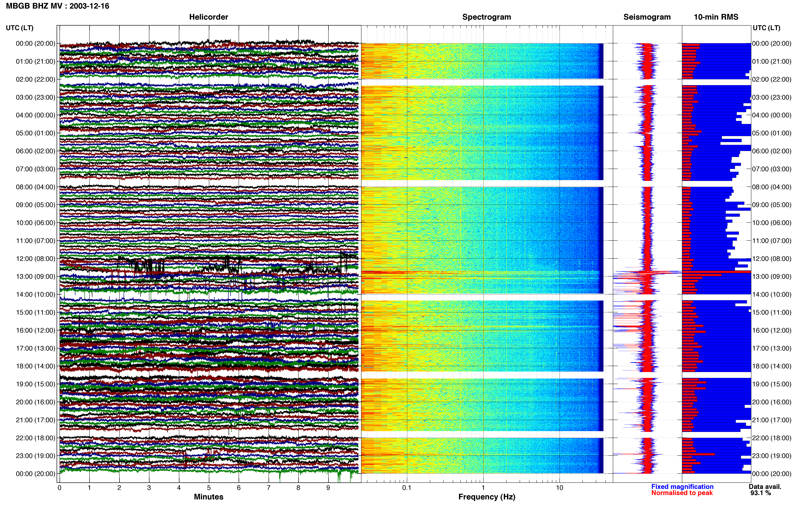Click Helicorder time label "01:00 (21:00)"
Screen dimensions: 812x508
(x=36, y=61)
